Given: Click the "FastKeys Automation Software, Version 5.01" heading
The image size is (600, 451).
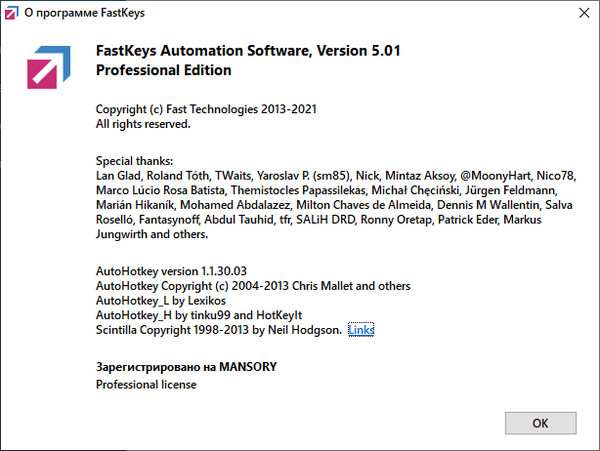Looking at the screenshot, I should click(248, 51).
